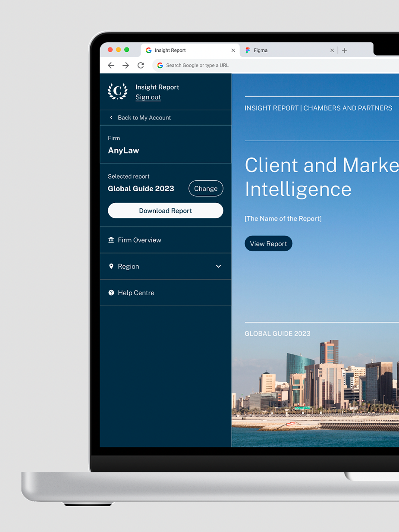Click the Region location pin icon

111,266
